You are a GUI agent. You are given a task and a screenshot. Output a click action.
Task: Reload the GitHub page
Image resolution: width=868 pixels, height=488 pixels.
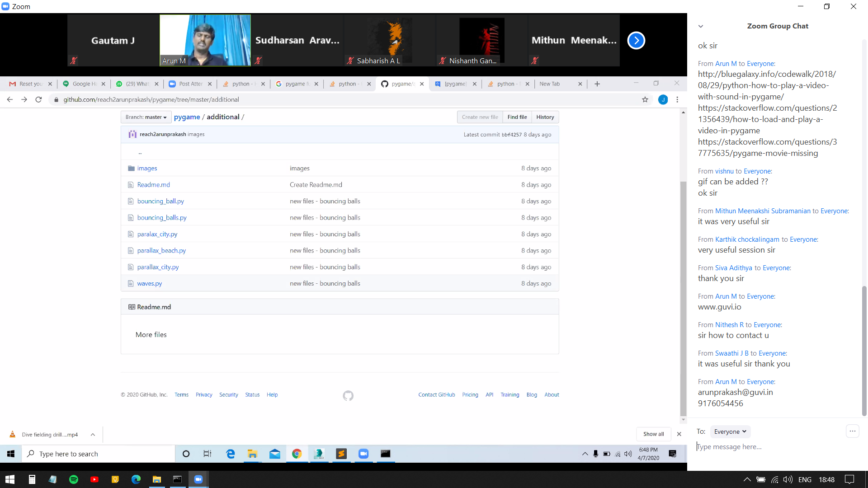pos(38,99)
